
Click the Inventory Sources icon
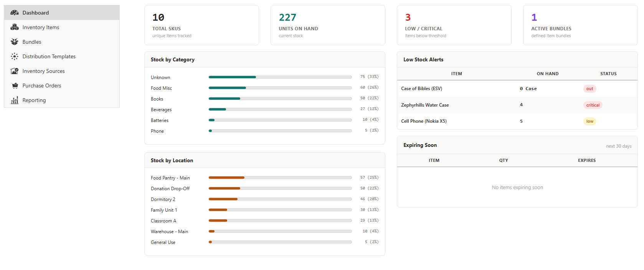click(x=15, y=71)
